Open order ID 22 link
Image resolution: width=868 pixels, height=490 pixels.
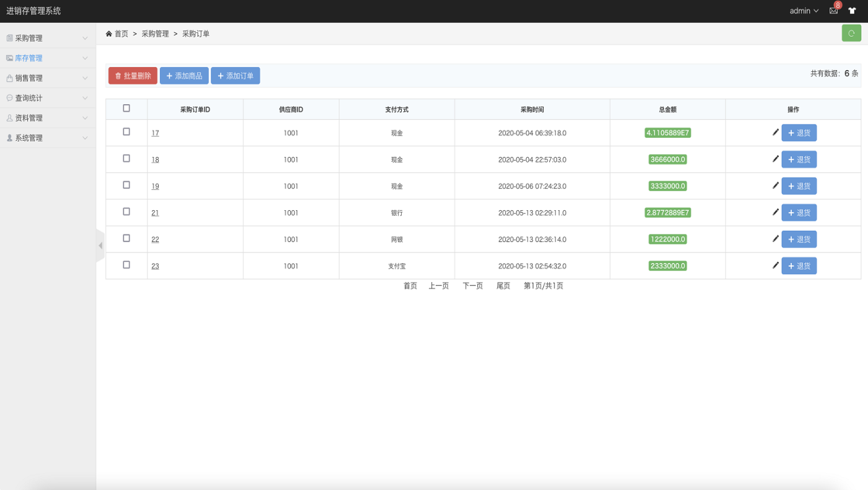(155, 239)
